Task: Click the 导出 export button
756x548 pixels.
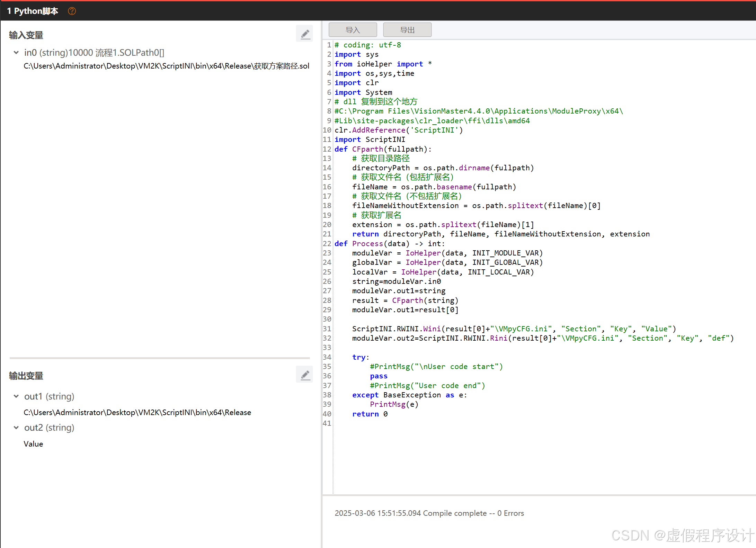Action: (407, 30)
